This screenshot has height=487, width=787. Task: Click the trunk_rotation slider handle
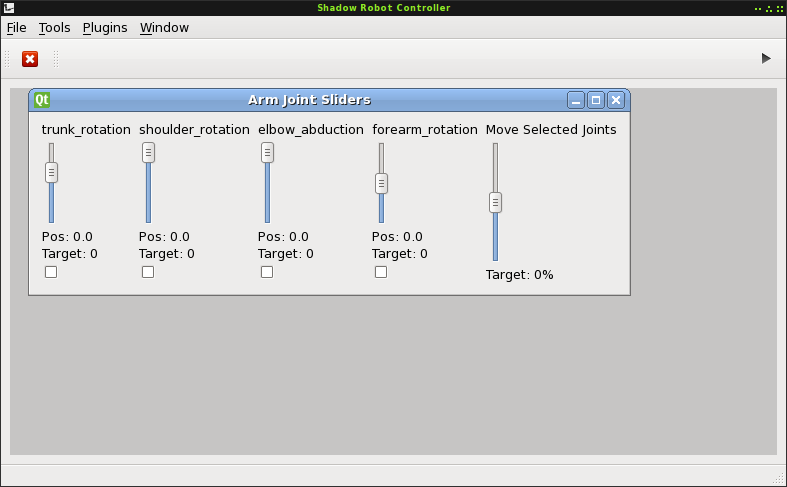[51, 172]
